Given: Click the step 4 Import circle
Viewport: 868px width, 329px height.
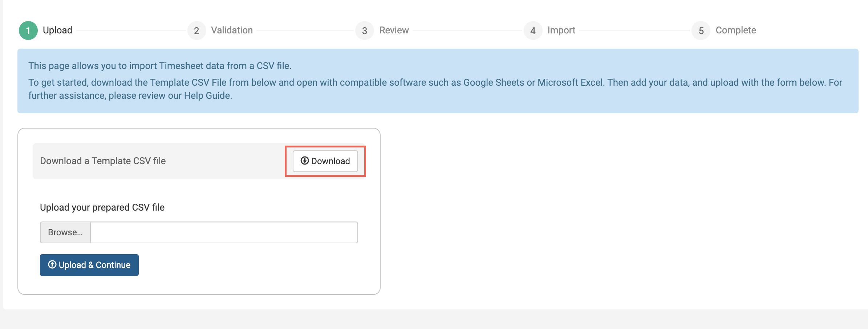Looking at the screenshot, I should point(532,31).
